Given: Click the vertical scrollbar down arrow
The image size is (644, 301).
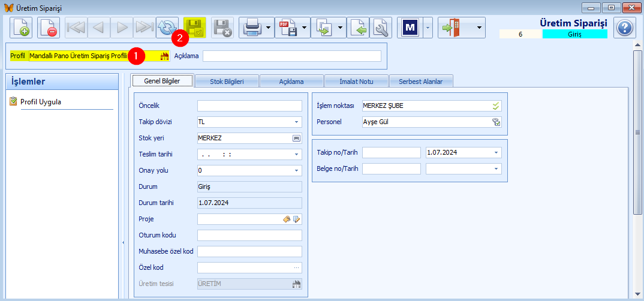Looking at the screenshot, I should click(x=638, y=294).
